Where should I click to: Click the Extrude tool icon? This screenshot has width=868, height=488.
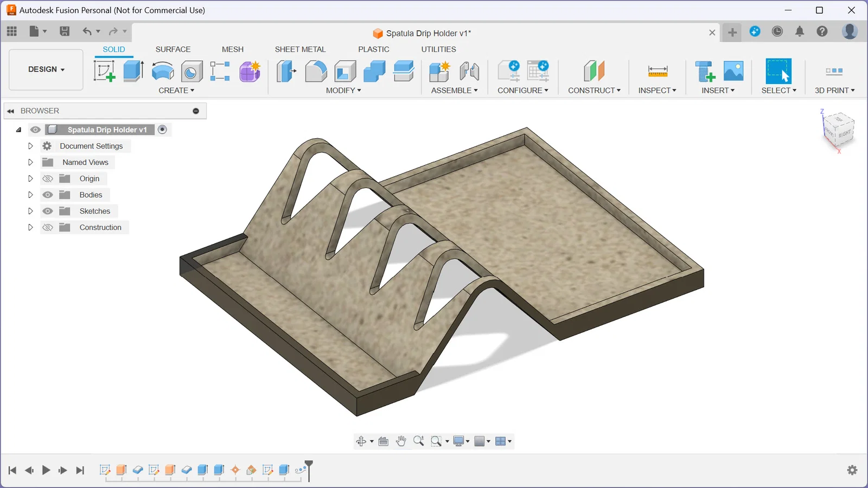pyautogui.click(x=133, y=71)
